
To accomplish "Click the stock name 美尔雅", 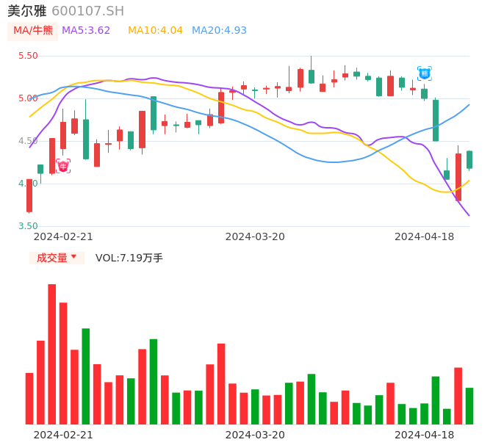I will [26, 11].
